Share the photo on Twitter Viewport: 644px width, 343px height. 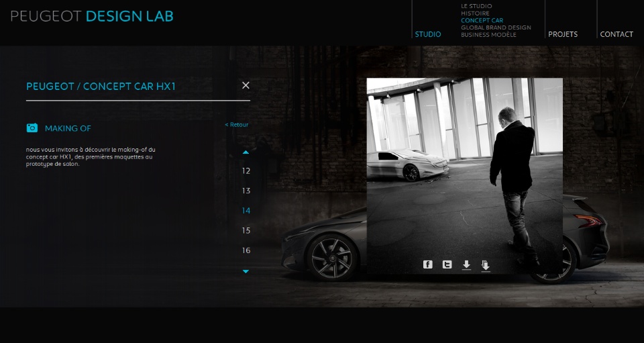(447, 264)
